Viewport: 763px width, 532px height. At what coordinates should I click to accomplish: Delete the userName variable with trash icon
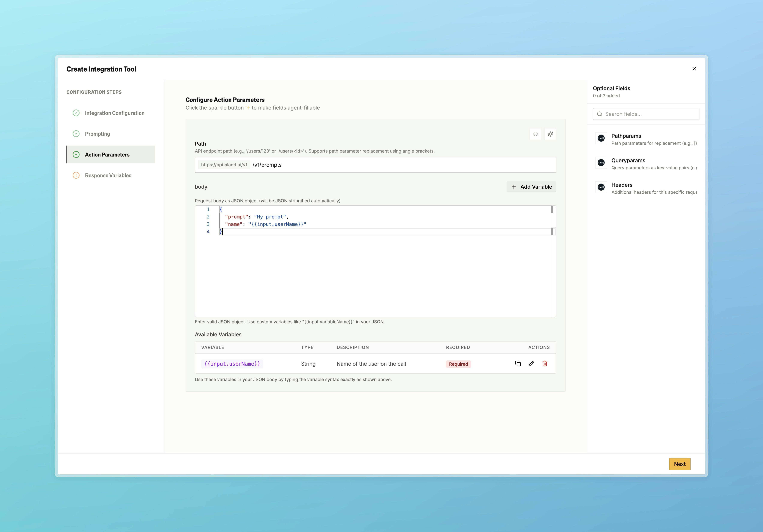(545, 363)
